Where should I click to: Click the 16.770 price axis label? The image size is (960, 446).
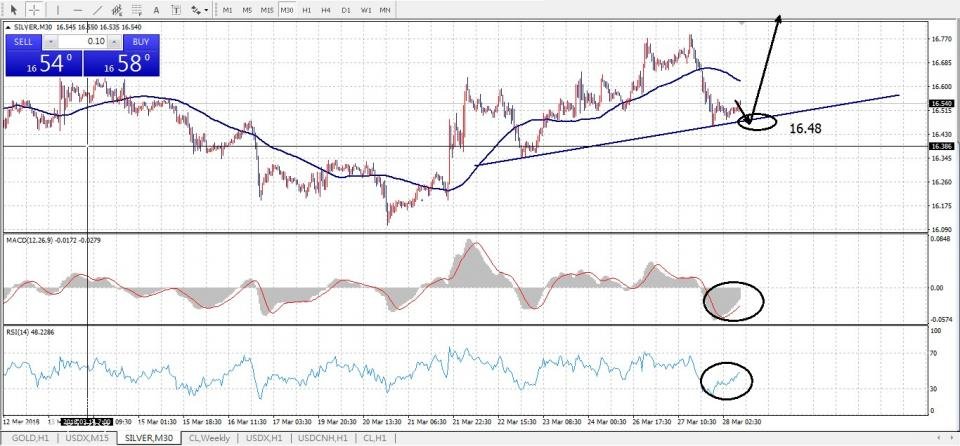point(940,39)
